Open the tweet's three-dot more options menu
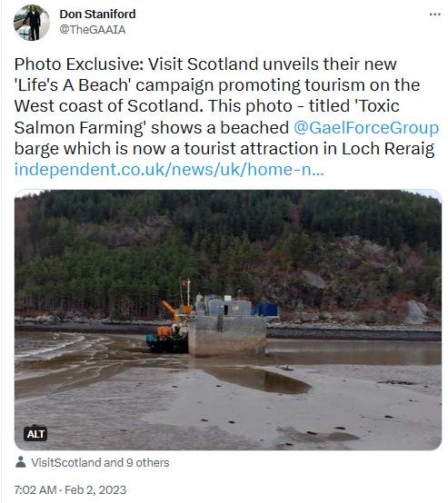Viewport: 448px width, 503px height. 435,15
